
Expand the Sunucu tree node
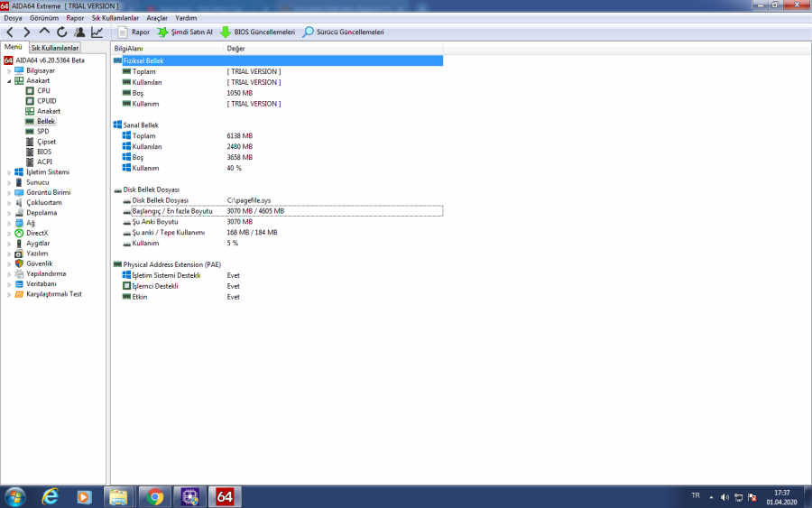(x=9, y=182)
